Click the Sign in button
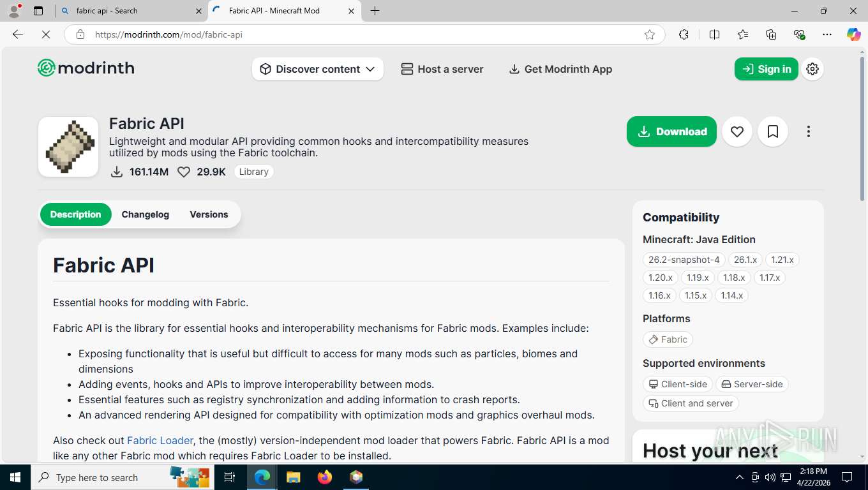Viewport: 868px width, 490px height. (766, 69)
